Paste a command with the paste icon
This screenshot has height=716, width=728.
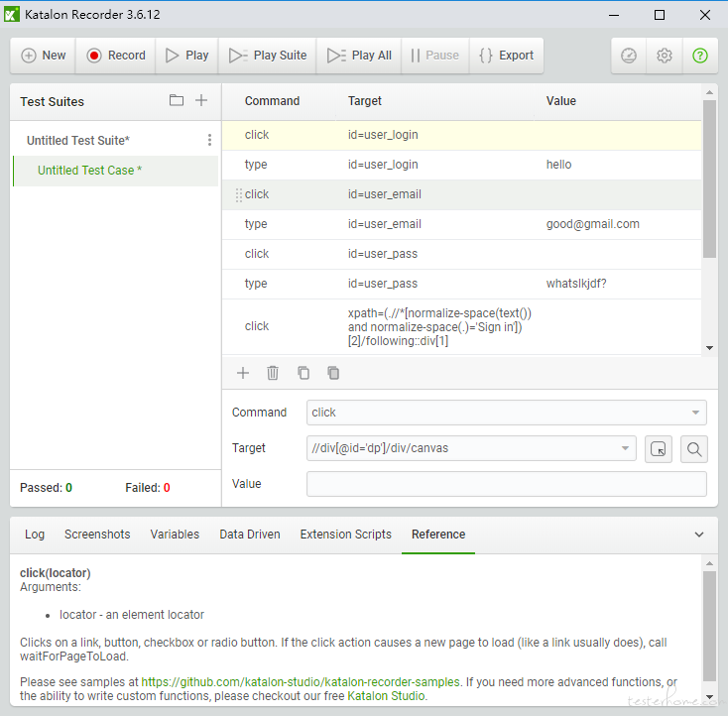click(333, 373)
